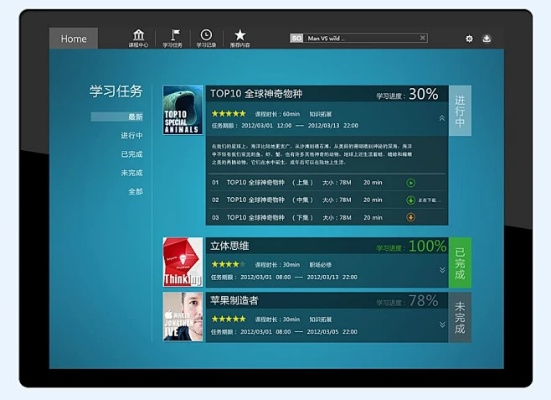Select episode row 01 TOP10 全球神奇物种 上集
The width and height of the screenshot is (551, 400).
(x=327, y=183)
